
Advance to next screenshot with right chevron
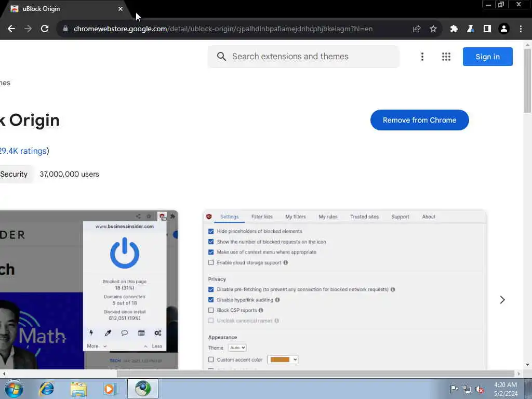[x=502, y=300]
